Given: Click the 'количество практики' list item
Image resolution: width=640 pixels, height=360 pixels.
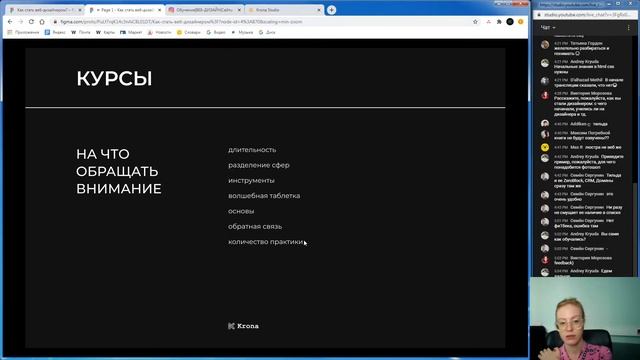Looking at the screenshot, I should pyautogui.click(x=266, y=242).
